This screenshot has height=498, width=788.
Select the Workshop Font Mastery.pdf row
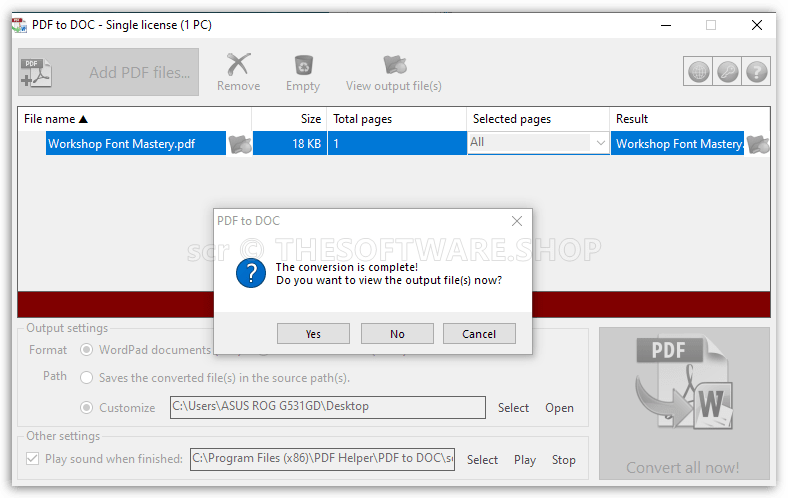pos(136,144)
